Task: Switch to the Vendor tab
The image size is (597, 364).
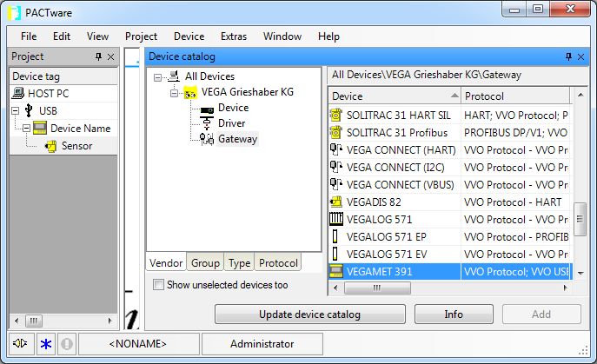Action: coord(166,262)
